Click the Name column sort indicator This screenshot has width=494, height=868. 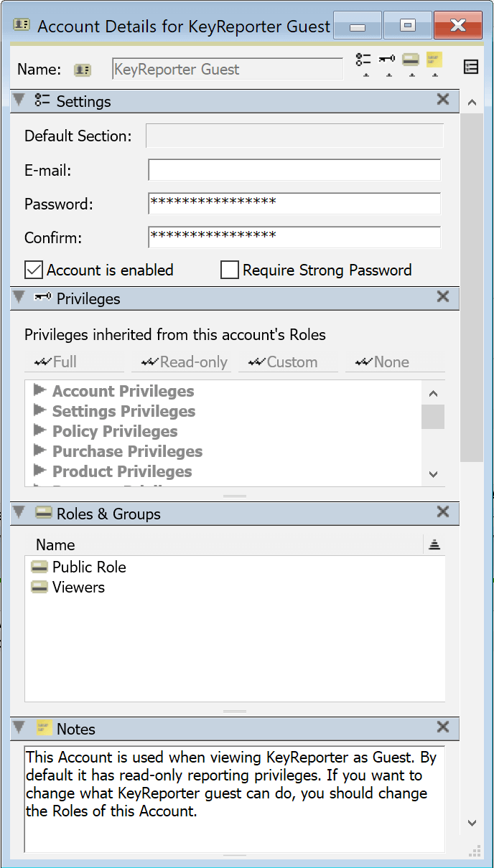pyautogui.click(x=434, y=545)
